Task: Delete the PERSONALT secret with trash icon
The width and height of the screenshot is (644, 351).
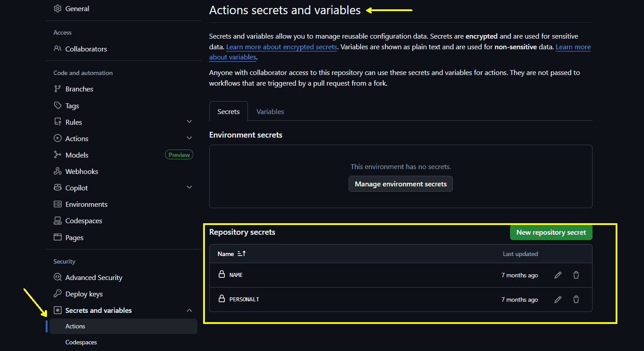Action: [x=576, y=300]
